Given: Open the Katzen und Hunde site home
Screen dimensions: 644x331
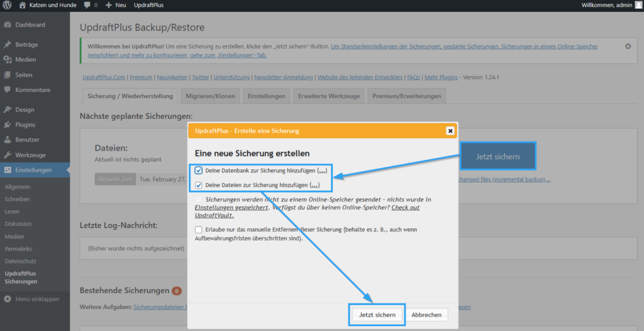Looking at the screenshot, I should [x=48, y=5].
